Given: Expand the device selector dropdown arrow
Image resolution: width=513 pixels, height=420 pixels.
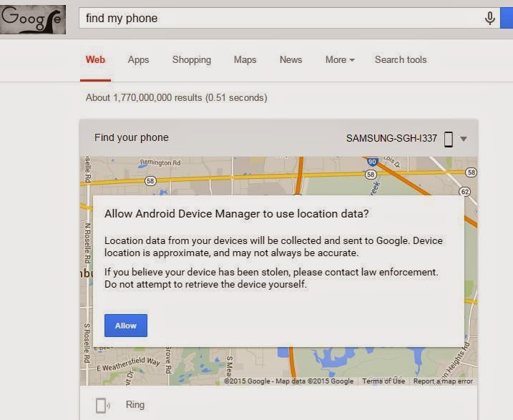Looking at the screenshot, I should tap(463, 139).
